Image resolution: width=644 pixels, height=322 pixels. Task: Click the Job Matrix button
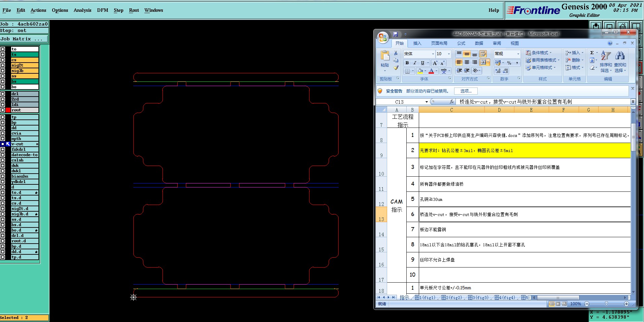[24, 39]
